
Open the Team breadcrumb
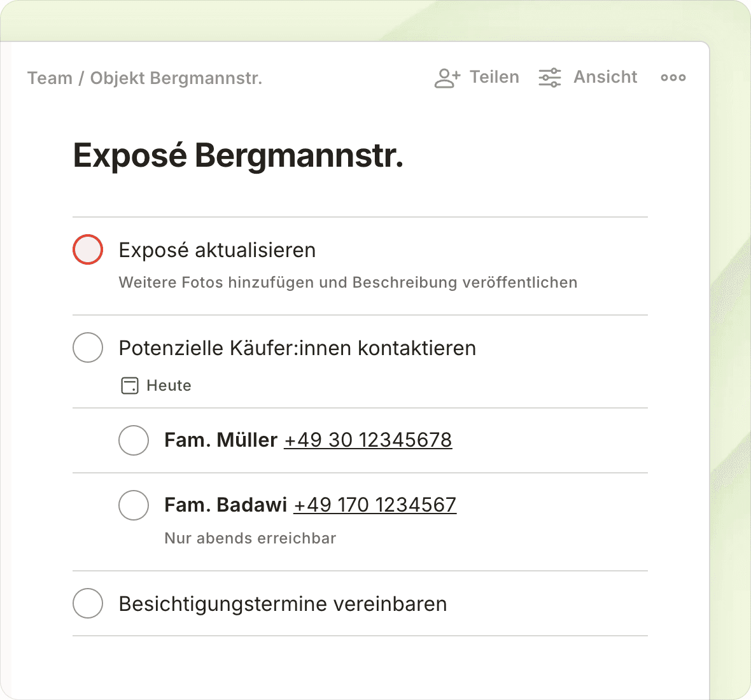click(50, 78)
